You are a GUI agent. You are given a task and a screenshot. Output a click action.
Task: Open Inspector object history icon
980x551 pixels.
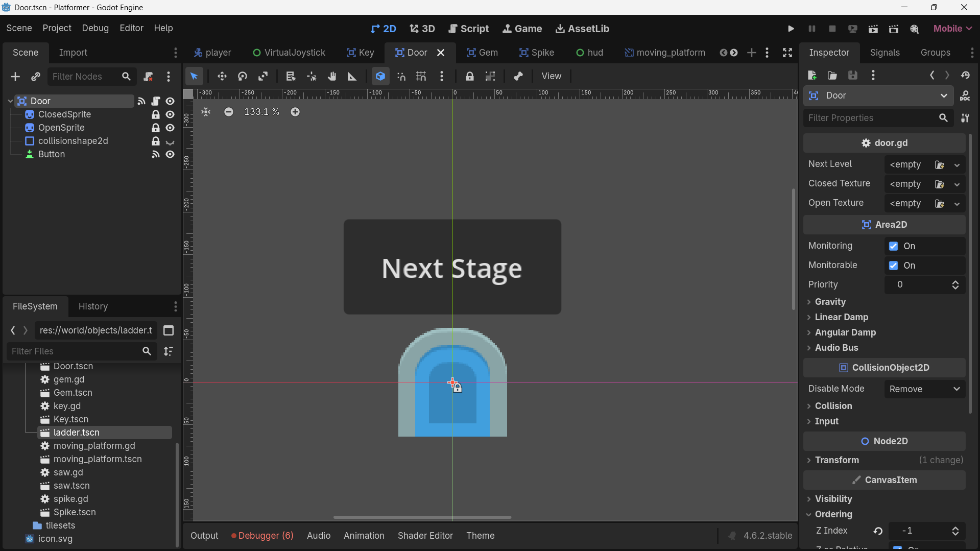965,76
